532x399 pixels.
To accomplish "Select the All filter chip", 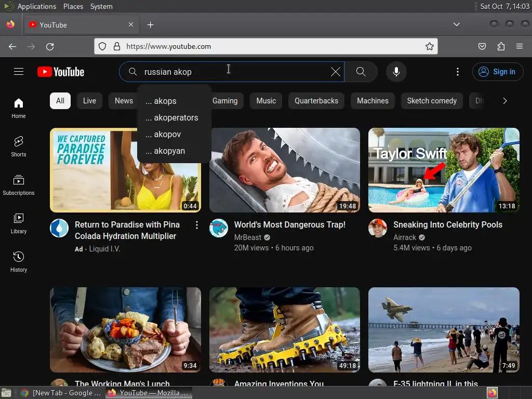I will (60, 101).
